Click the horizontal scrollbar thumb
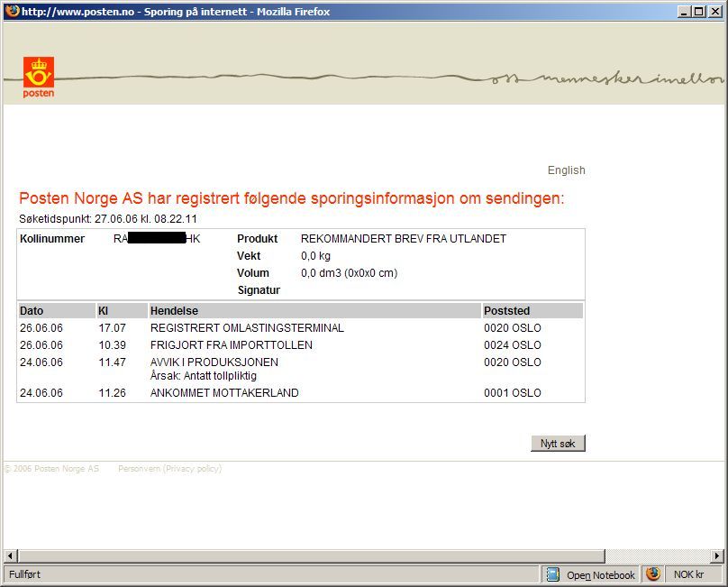Screen dimensions: 728x587 312,555
